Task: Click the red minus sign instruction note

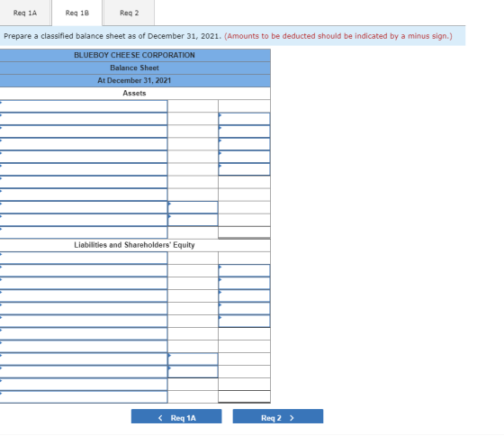Action: [x=338, y=36]
